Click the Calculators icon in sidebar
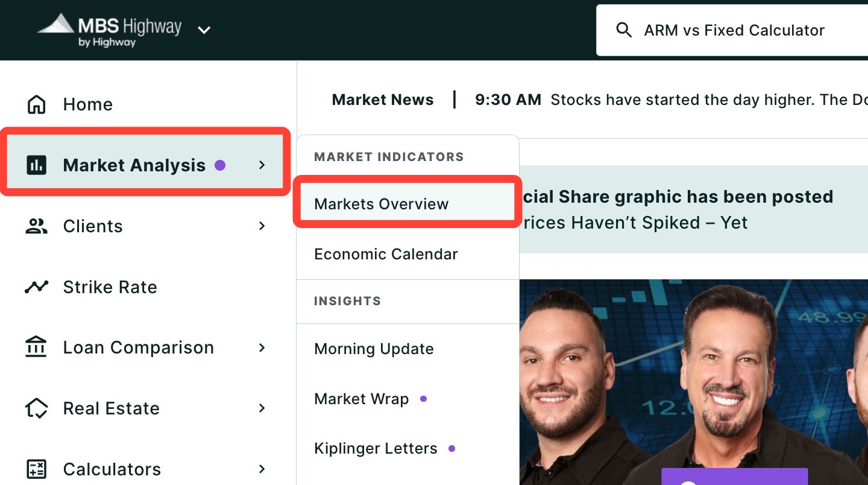Viewport: 868px width, 485px height. click(x=37, y=469)
